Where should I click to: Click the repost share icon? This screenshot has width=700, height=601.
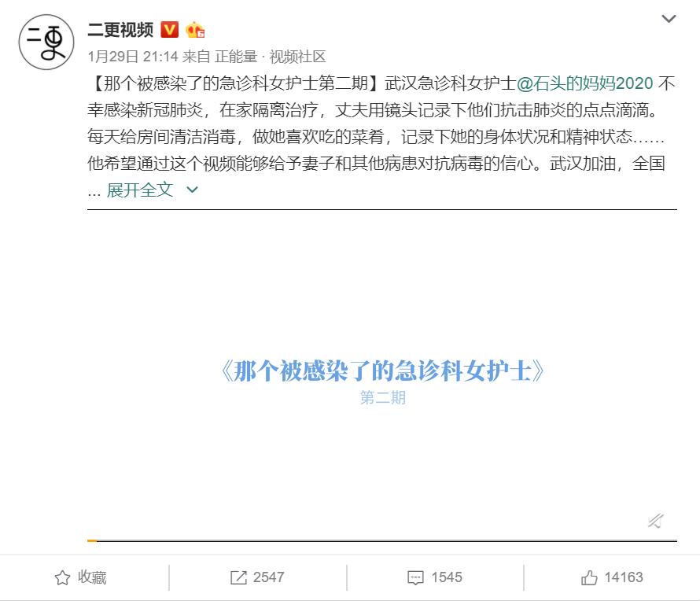pyautogui.click(x=238, y=577)
